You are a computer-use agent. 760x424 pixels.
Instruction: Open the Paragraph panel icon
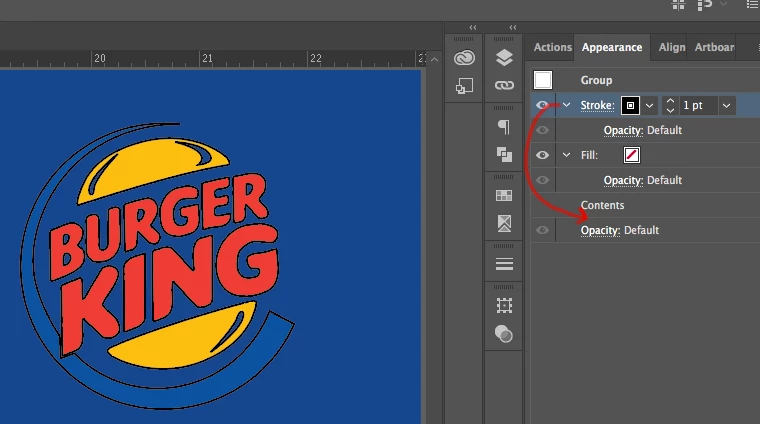click(x=504, y=127)
